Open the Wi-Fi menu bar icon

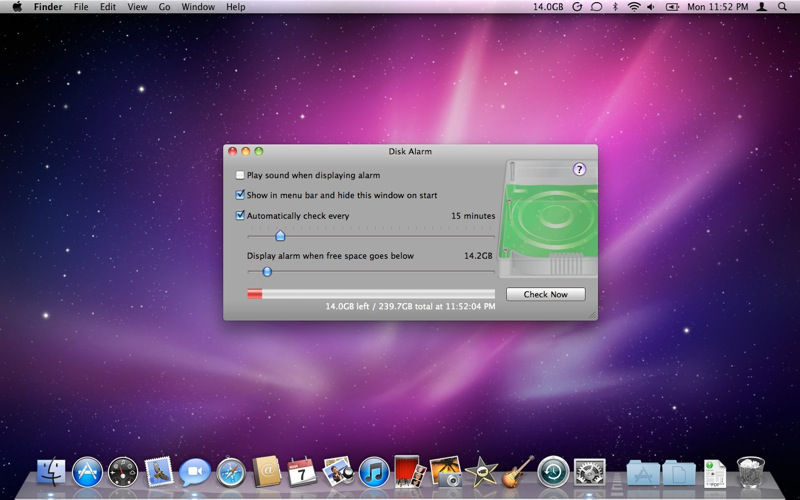[634, 7]
